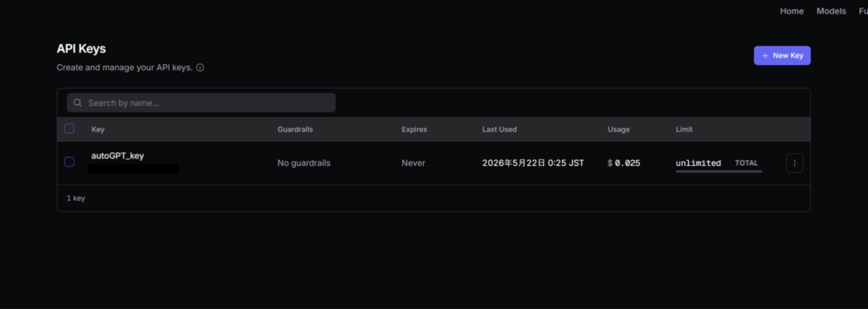Viewport: 868px width, 309px height.
Task: Select the autoGPT_key row checkbox
Action: [x=70, y=162]
